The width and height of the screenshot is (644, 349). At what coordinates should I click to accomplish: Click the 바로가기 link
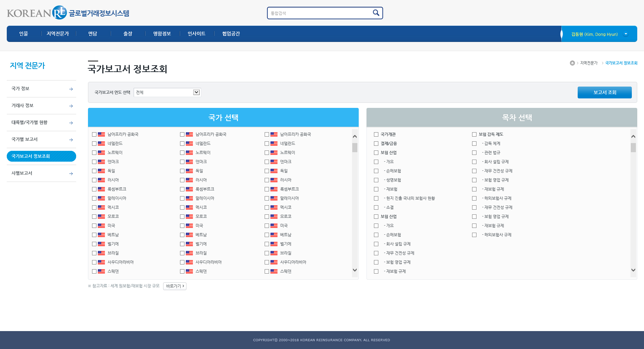pyautogui.click(x=175, y=286)
